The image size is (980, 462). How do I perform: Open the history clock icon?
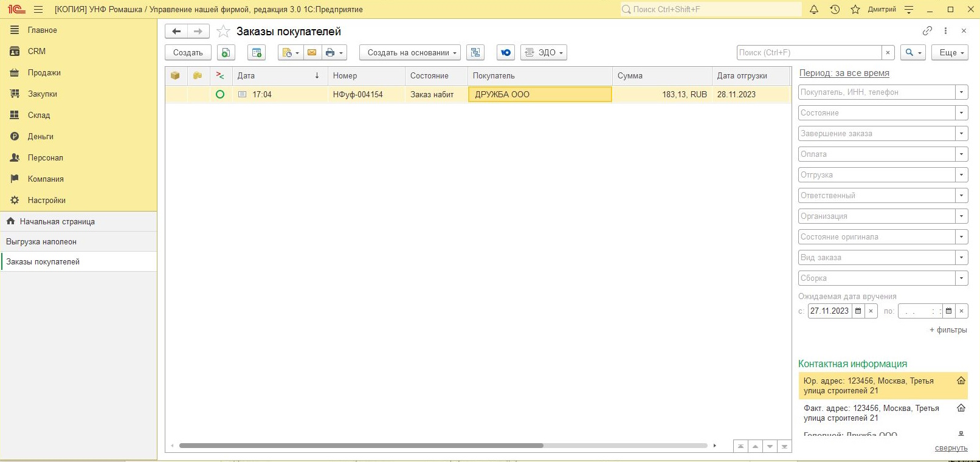[x=835, y=10]
